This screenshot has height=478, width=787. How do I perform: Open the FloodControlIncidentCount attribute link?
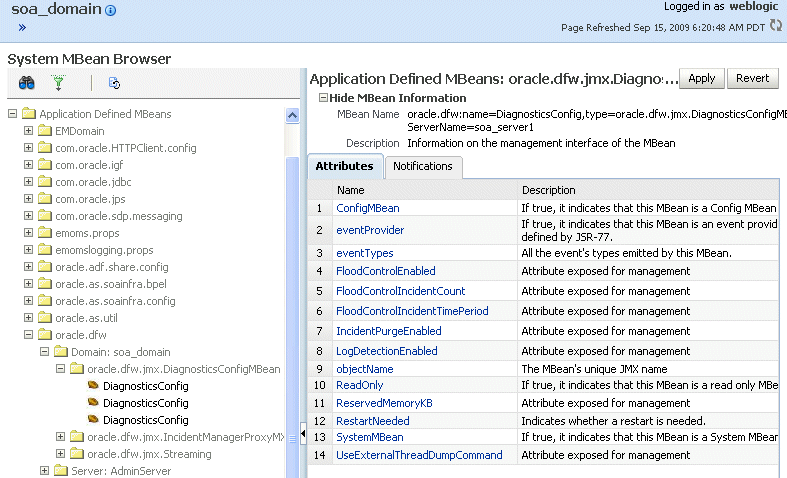coord(401,291)
